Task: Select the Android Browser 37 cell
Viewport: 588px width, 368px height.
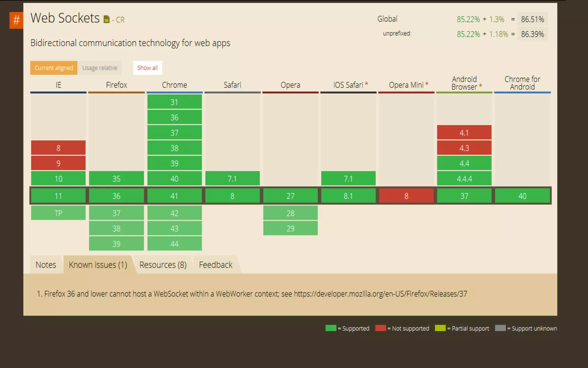Action: pos(464,196)
